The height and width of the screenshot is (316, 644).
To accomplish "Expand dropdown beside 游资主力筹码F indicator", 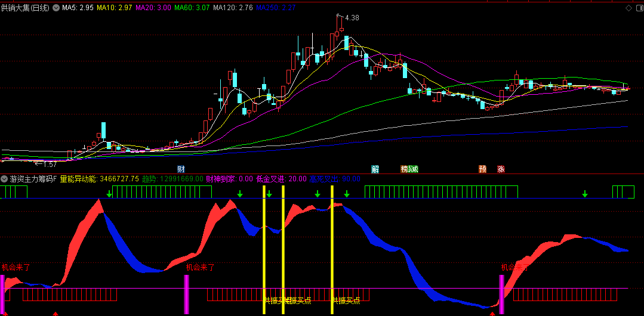I will pyautogui.click(x=5, y=178).
